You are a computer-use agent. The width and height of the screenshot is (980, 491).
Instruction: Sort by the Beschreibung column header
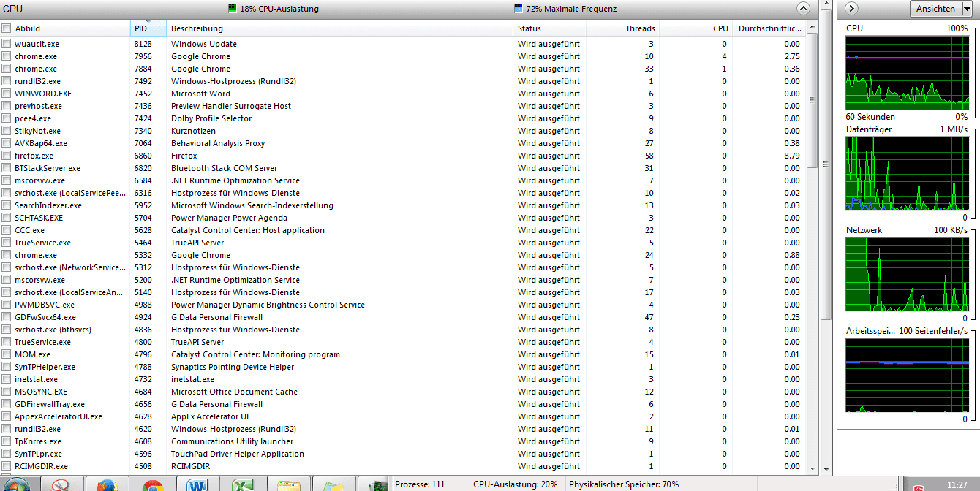[340, 28]
